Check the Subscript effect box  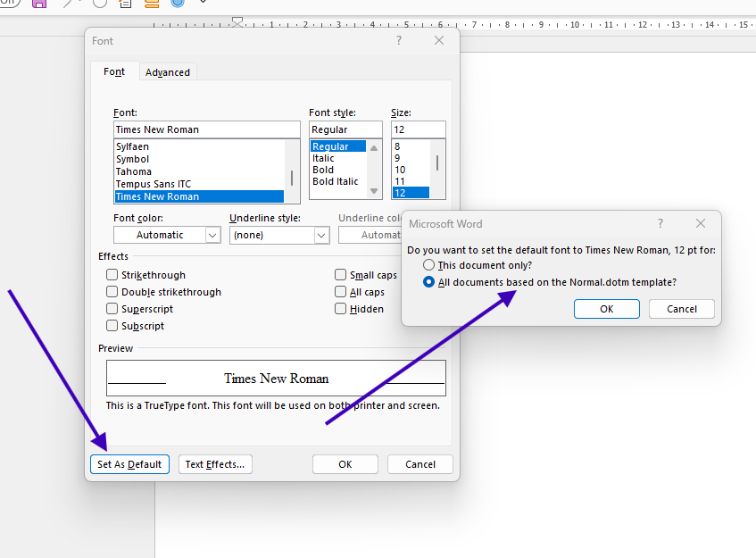pyautogui.click(x=112, y=326)
